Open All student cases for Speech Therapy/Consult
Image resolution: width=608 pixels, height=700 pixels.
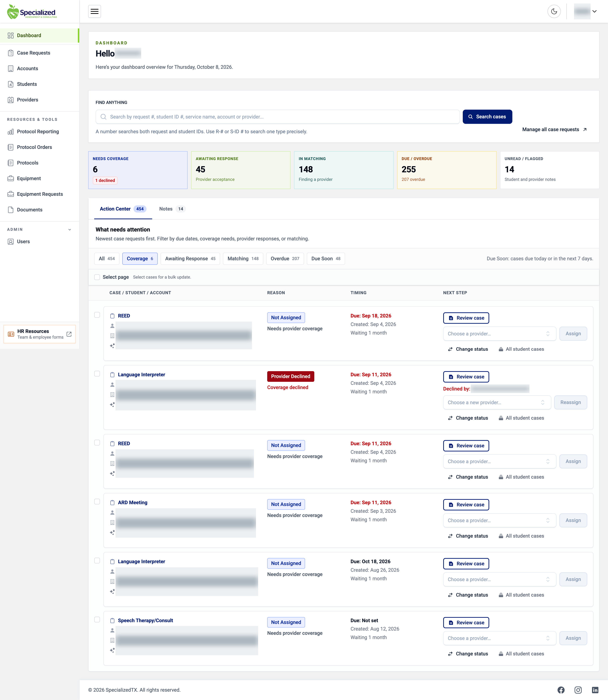pos(521,654)
